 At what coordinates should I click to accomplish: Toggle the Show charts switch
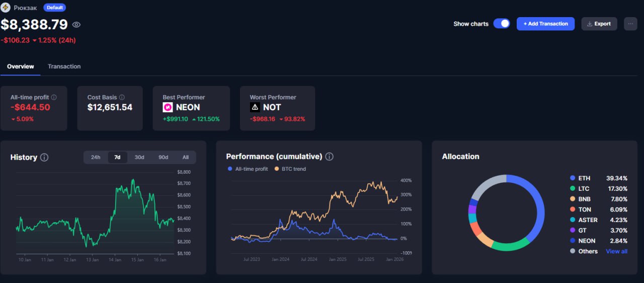tap(501, 24)
